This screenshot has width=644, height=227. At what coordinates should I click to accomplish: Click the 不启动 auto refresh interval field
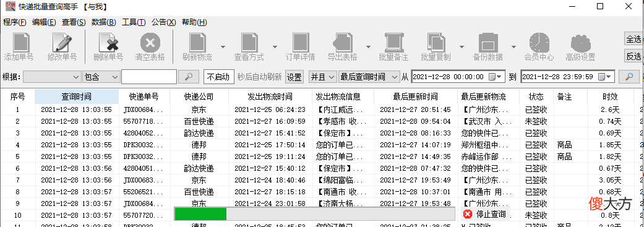(218, 77)
